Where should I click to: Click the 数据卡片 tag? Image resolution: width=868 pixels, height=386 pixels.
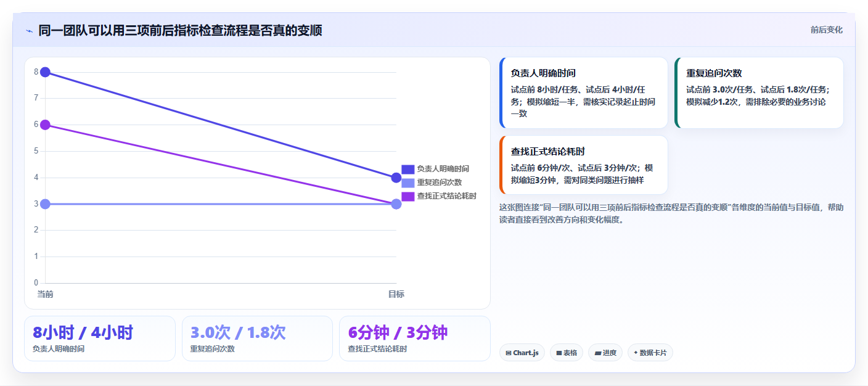650,353
